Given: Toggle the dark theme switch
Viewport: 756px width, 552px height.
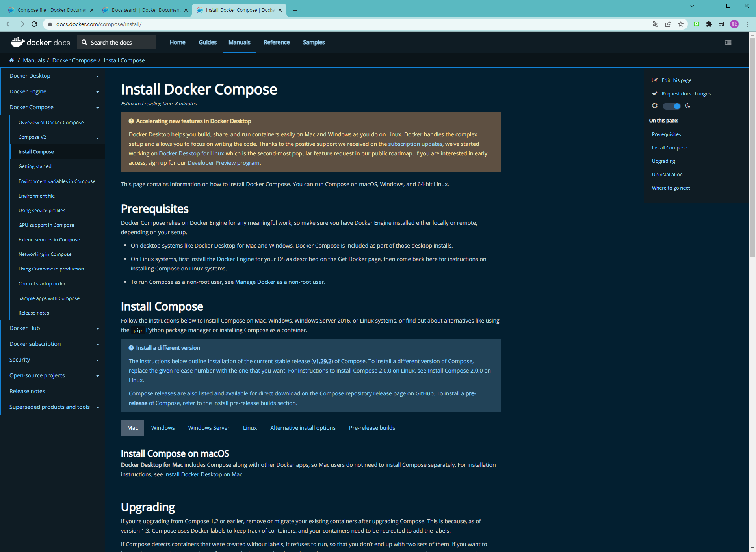Looking at the screenshot, I should coord(671,106).
